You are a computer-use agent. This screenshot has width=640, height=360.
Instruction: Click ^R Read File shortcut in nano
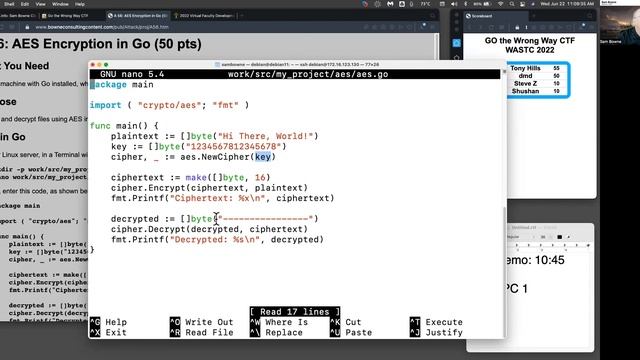pos(202,333)
